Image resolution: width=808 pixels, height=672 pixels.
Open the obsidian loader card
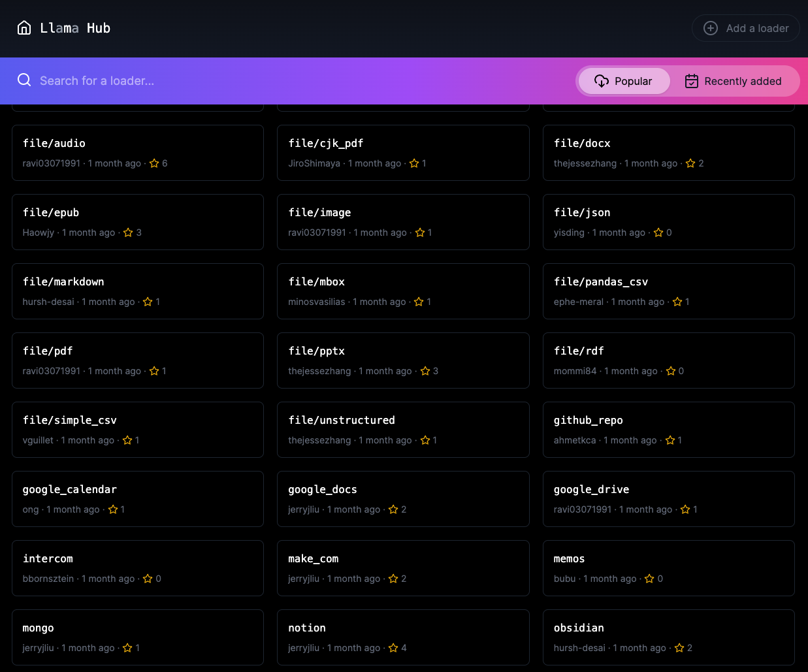tap(668, 637)
